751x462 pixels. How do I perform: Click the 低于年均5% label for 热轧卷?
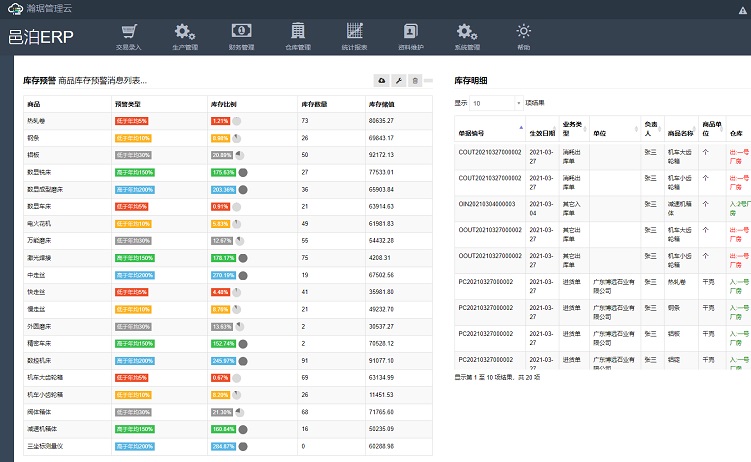[x=132, y=121]
